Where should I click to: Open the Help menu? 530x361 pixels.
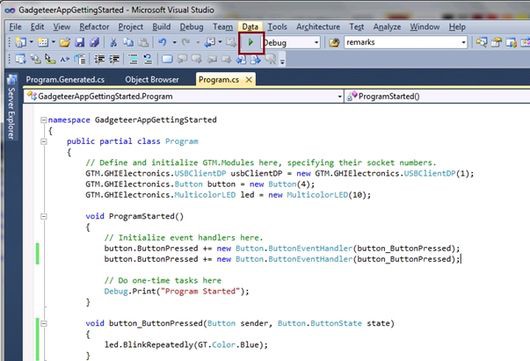tap(457, 27)
